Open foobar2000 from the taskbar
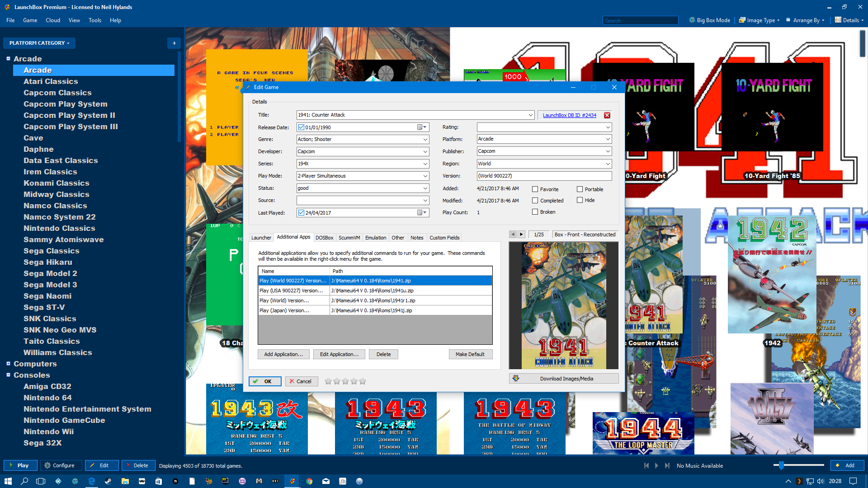The width and height of the screenshot is (868, 488). [x=343, y=481]
